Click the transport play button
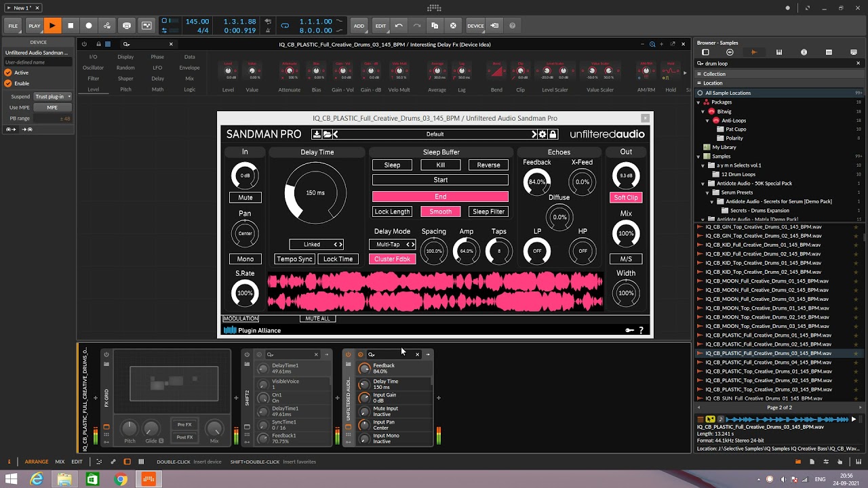 point(52,26)
